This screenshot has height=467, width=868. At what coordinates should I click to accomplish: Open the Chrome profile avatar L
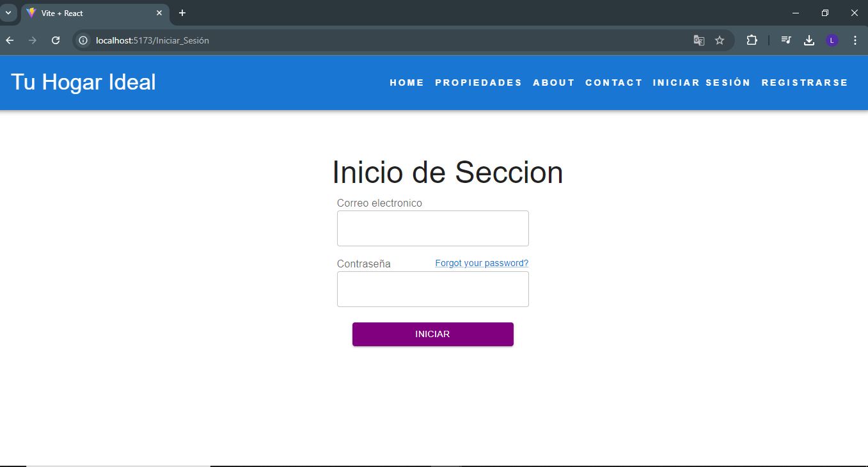click(x=832, y=40)
